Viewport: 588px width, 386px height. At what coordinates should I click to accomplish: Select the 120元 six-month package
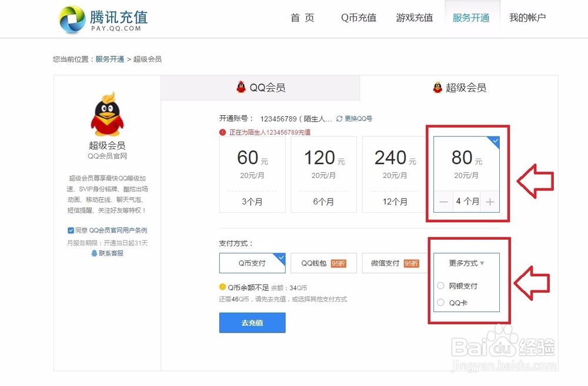tap(323, 173)
